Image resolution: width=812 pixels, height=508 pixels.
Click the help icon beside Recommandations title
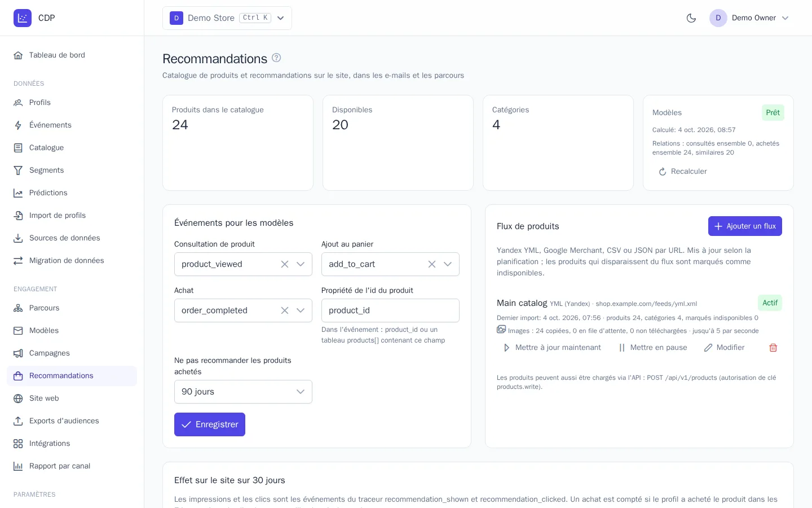pyautogui.click(x=276, y=58)
